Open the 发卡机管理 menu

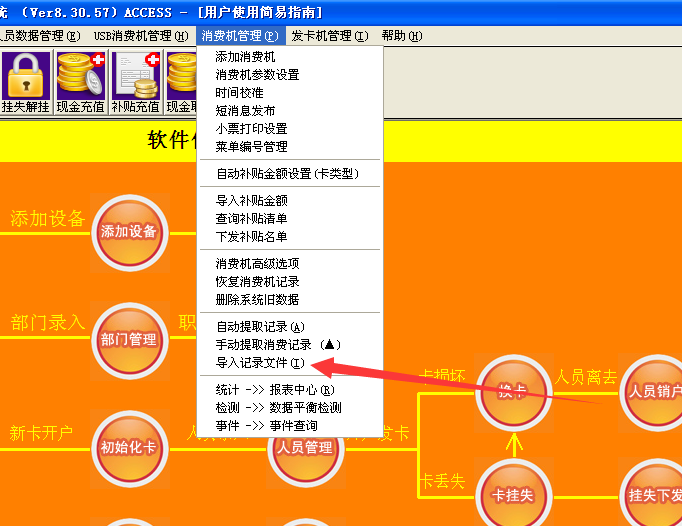click(329, 36)
